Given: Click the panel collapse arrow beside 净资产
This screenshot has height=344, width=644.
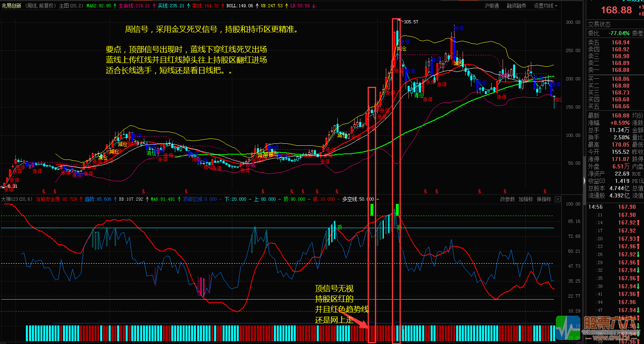Looking at the screenshot, I should pos(584,181).
